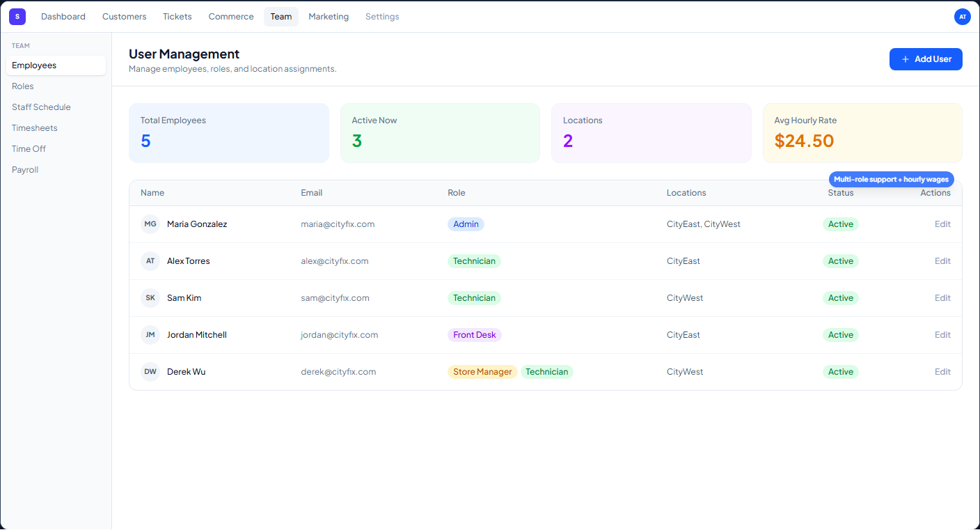Open the Settings tab
980x530 pixels.
click(x=382, y=17)
